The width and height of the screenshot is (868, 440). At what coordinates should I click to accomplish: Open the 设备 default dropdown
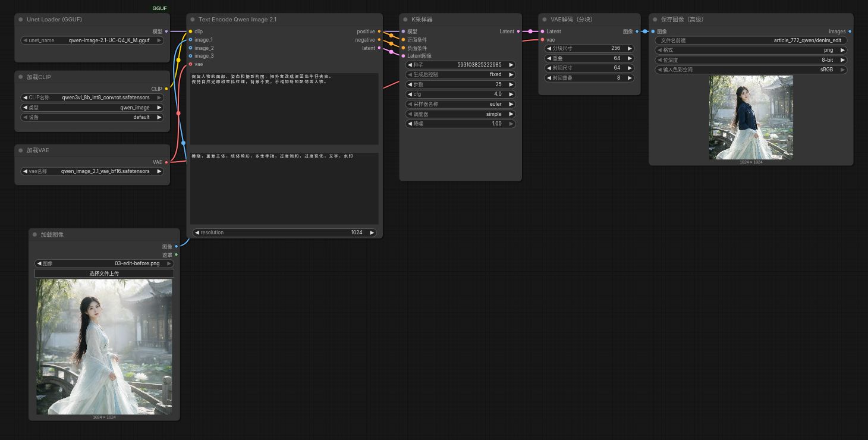[92, 117]
